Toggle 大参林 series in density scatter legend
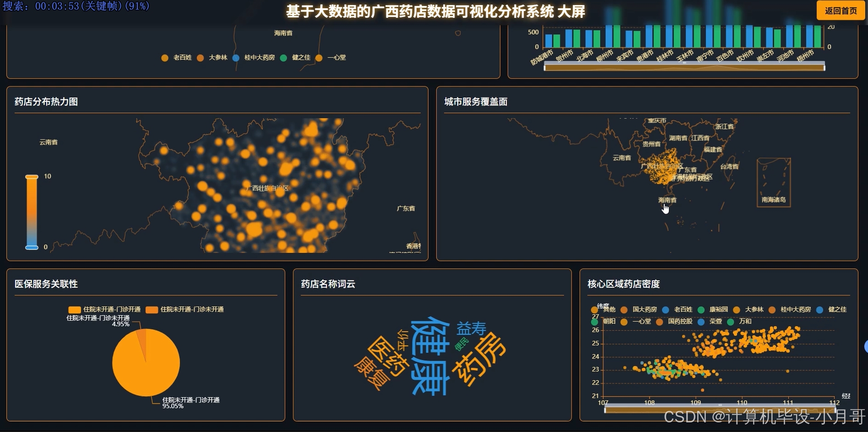Screen dimensions: 868x432 tap(748, 310)
